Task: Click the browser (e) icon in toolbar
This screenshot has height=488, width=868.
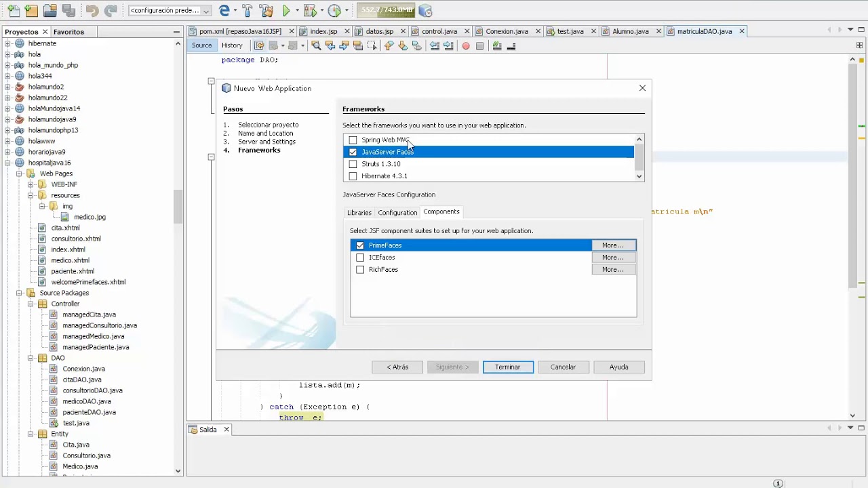Action: click(224, 10)
